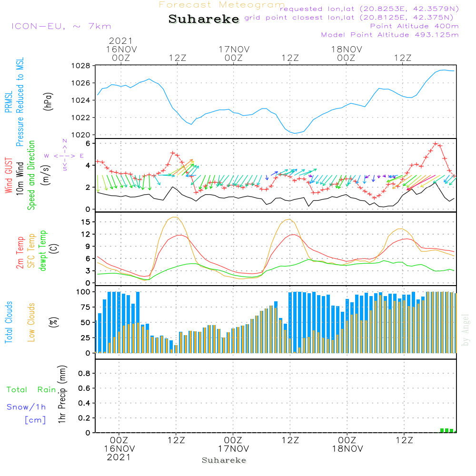Click the '(hPa)' unit label
The width and height of the screenshot is (476, 476).
point(48,101)
